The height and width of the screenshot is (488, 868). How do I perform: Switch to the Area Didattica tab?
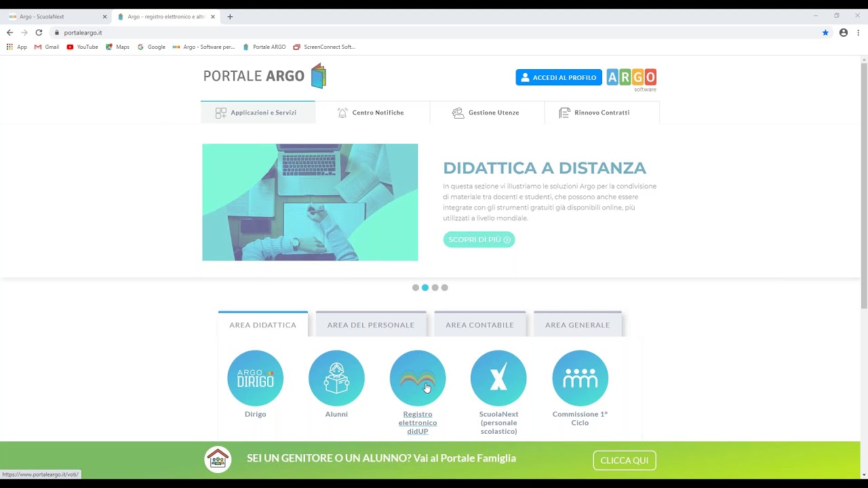pyautogui.click(x=263, y=325)
